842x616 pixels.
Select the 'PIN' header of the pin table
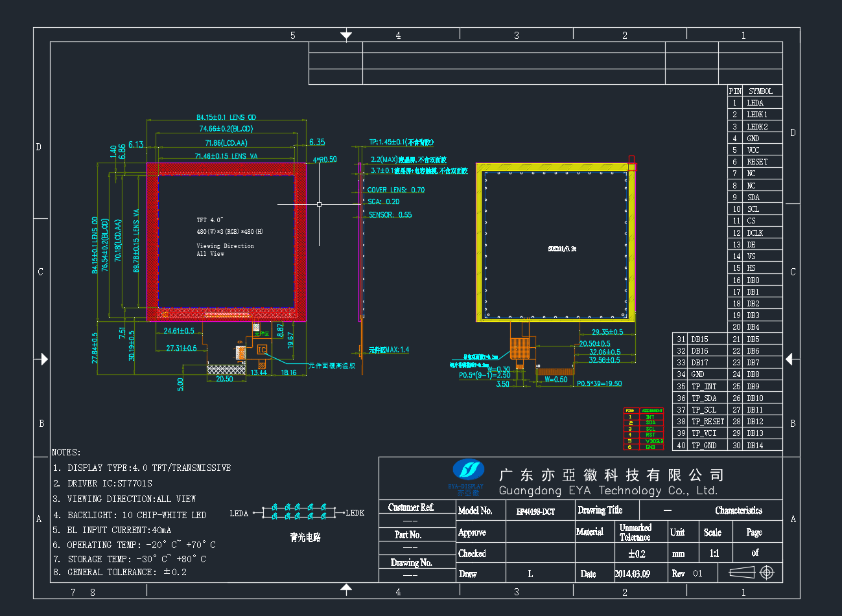(735, 91)
